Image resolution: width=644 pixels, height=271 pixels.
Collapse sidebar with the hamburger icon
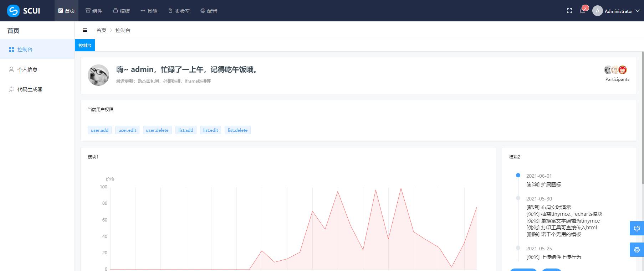(x=85, y=30)
